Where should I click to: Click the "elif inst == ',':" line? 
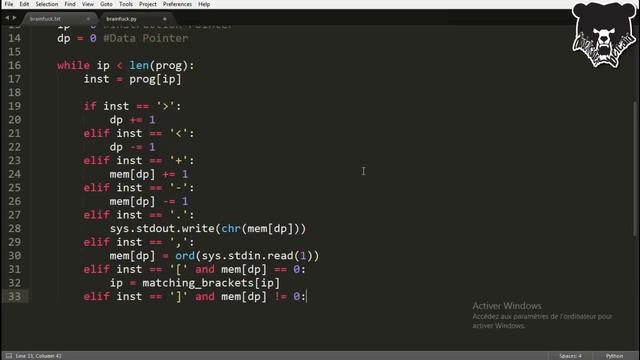[139, 242]
